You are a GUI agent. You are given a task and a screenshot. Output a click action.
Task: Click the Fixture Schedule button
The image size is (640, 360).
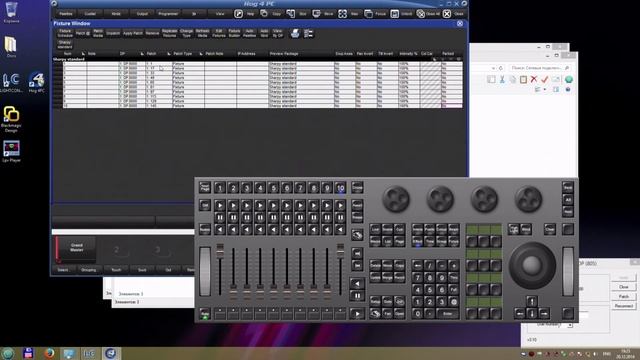pos(65,33)
